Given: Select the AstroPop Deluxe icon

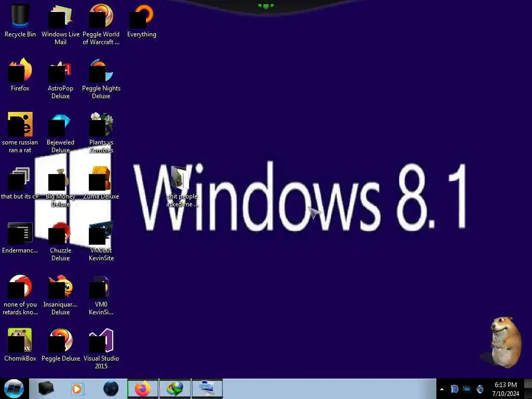Looking at the screenshot, I should [x=60, y=79].
